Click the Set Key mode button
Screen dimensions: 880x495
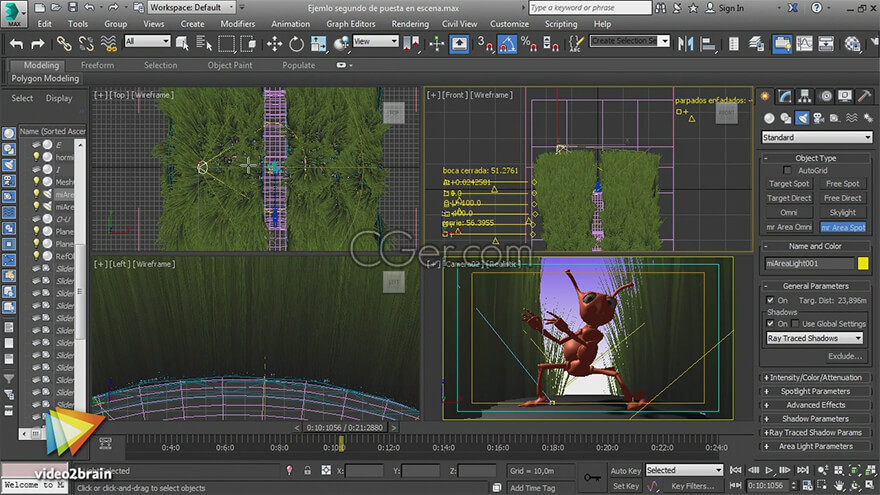[x=625, y=486]
